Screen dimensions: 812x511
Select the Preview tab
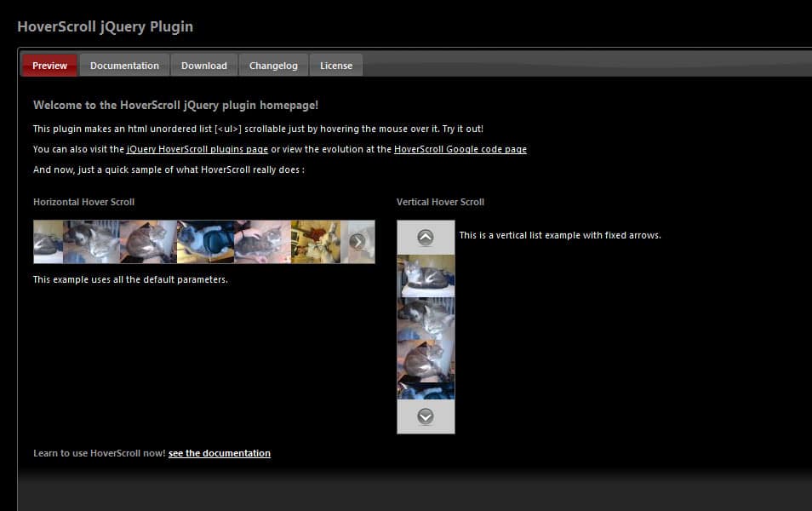pyautogui.click(x=49, y=65)
